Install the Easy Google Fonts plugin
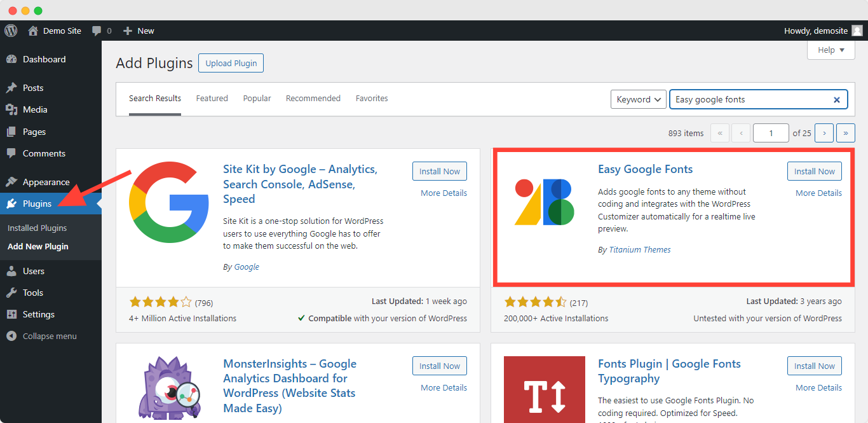868x423 pixels. pyautogui.click(x=815, y=171)
